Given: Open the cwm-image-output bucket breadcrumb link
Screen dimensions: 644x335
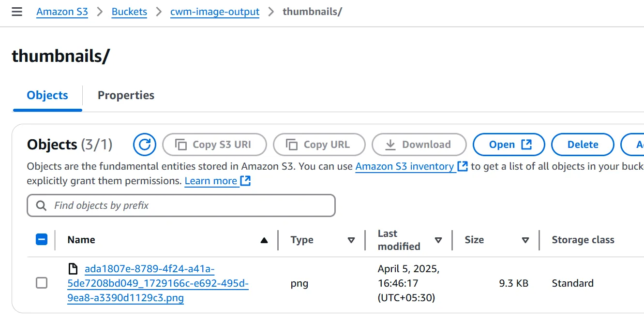Looking at the screenshot, I should tap(215, 12).
